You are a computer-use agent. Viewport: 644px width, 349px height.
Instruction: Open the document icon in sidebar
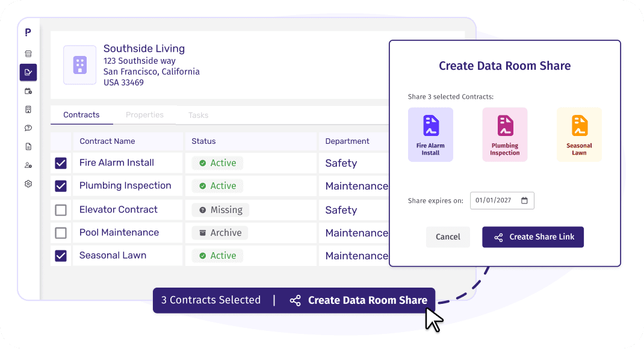pos(28,147)
